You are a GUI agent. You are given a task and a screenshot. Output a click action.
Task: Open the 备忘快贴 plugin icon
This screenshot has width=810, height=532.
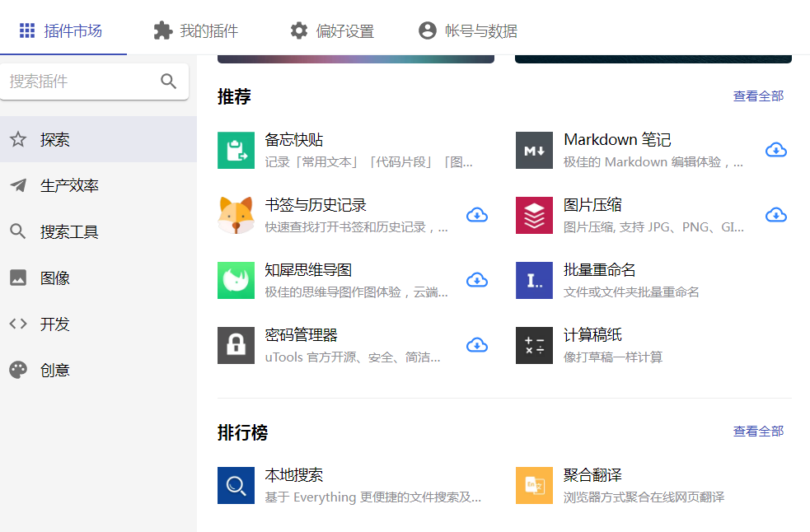[x=236, y=151]
